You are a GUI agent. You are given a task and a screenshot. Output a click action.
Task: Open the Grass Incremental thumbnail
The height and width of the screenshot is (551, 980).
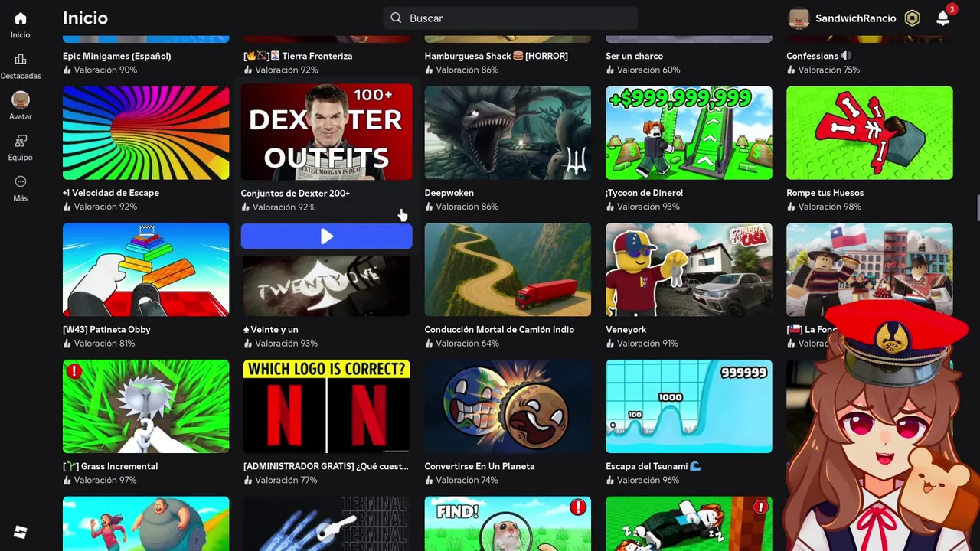(145, 406)
